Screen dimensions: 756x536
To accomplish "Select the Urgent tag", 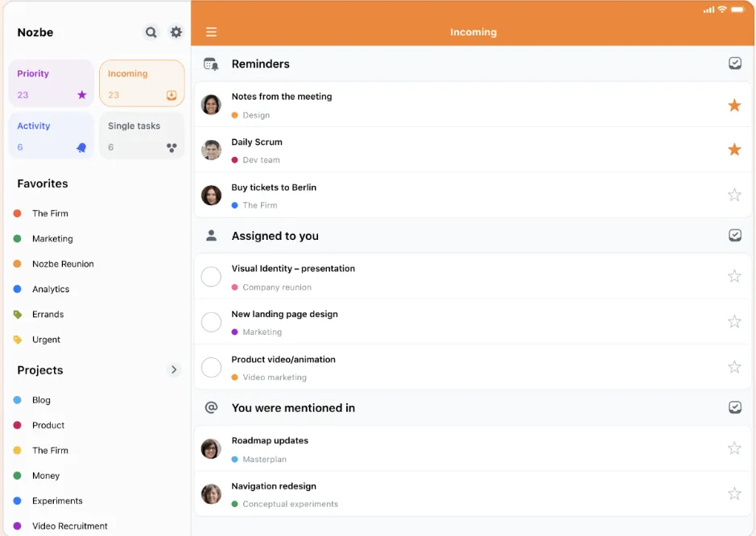I will (x=46, y=340).
